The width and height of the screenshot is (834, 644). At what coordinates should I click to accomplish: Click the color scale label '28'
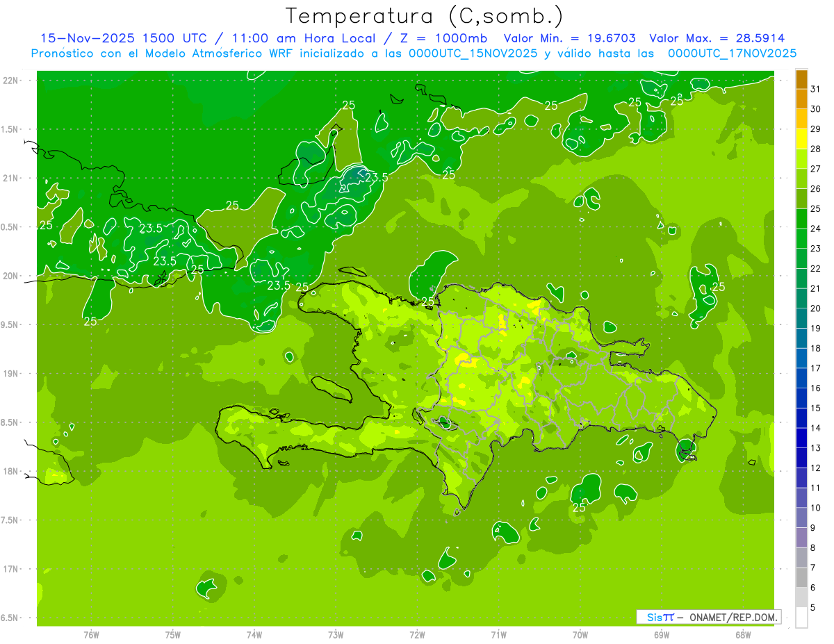click(x=816, y=149)
